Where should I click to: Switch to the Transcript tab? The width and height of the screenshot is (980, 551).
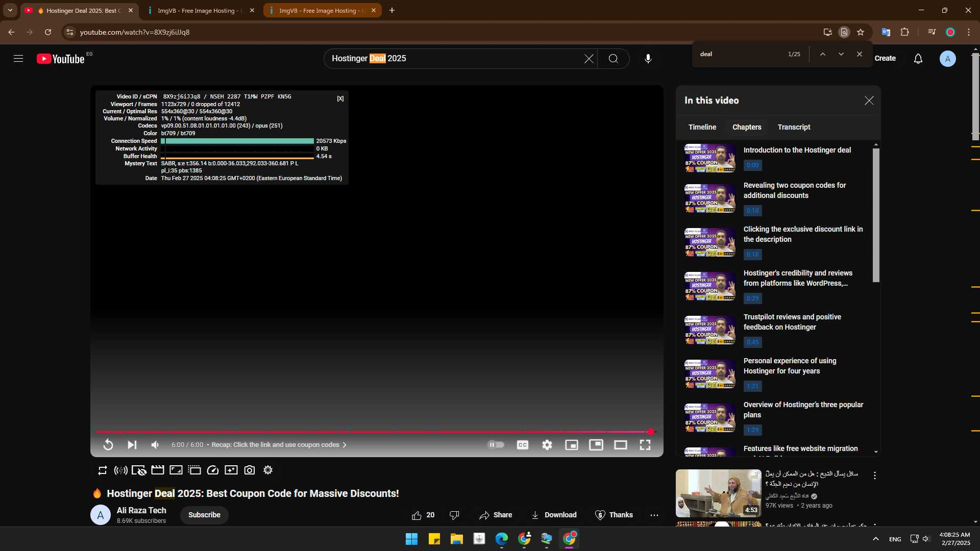794,127
